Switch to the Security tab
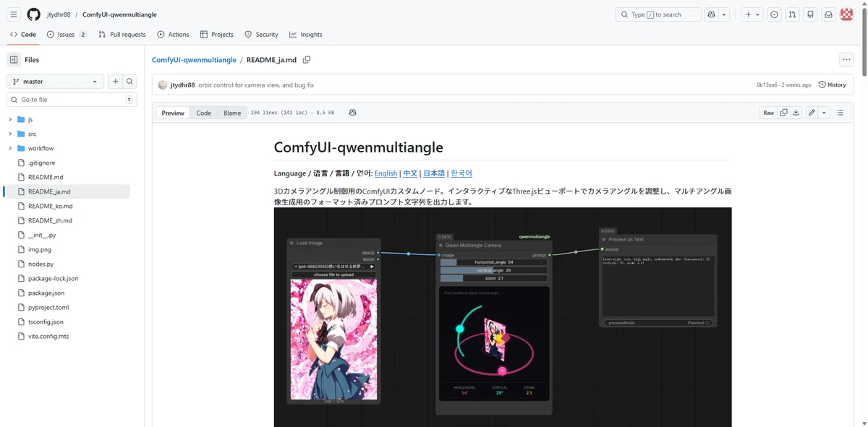This screenshot has width=868, height=427. (261, 34)
